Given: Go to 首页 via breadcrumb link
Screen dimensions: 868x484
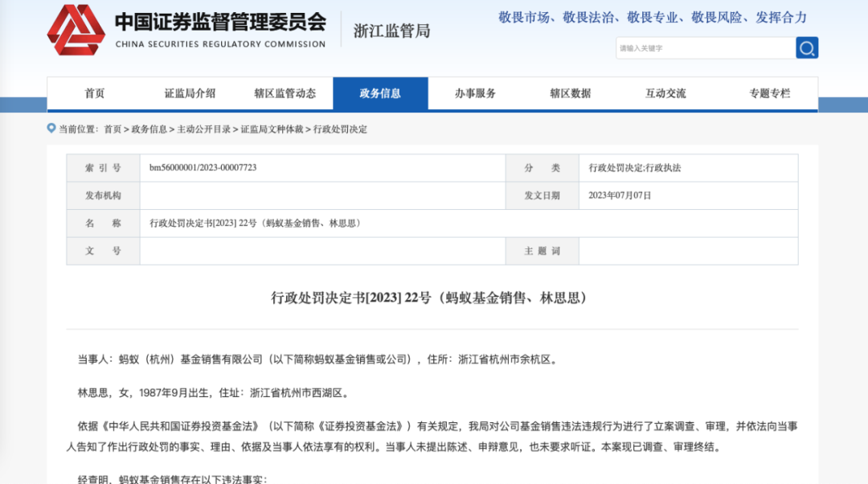Looking at the screenshot, I should (x=113, y=129).
